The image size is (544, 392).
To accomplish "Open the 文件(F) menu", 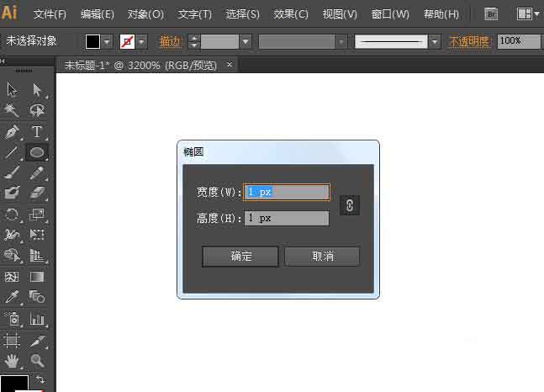I will tap(50, 14).
